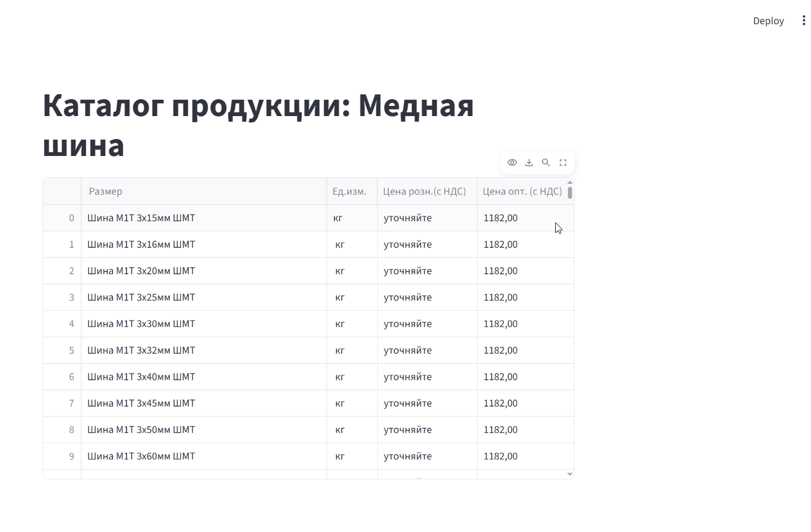
Task: Click уточняйте in 3х16мм row
Action: (427, 245)
